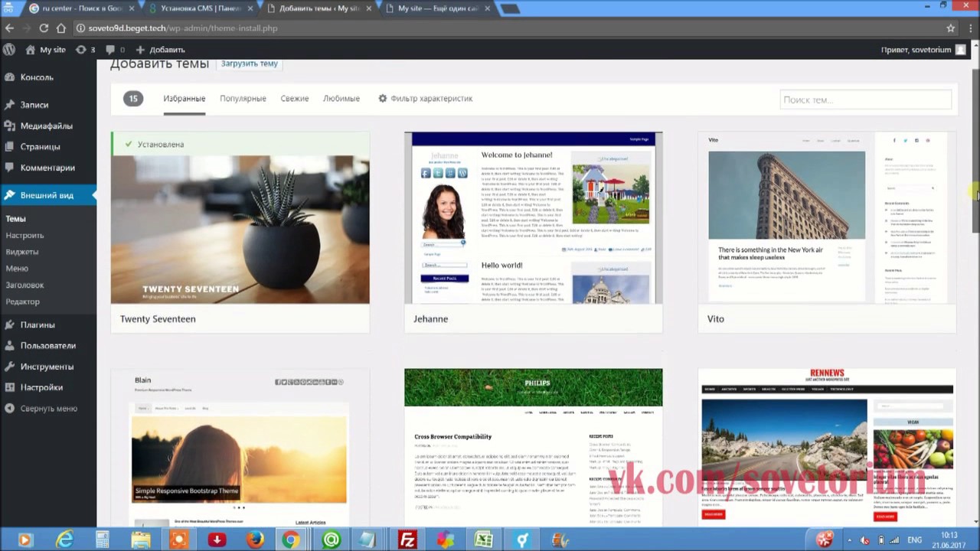
Task: Open the Philips theme preview thumbnail
Action: (x=533, y=448)
